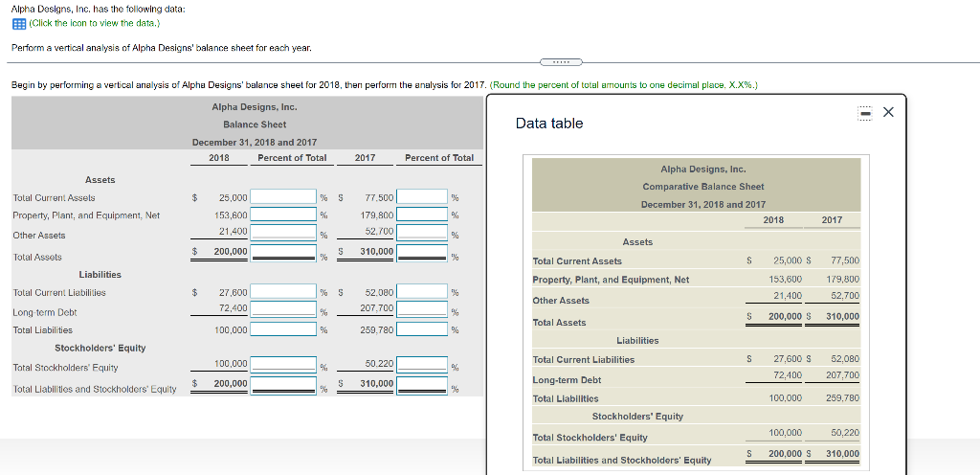Click the dotted divider expander handle
This screenshot has height=475, width=980.
coord(560,62)
